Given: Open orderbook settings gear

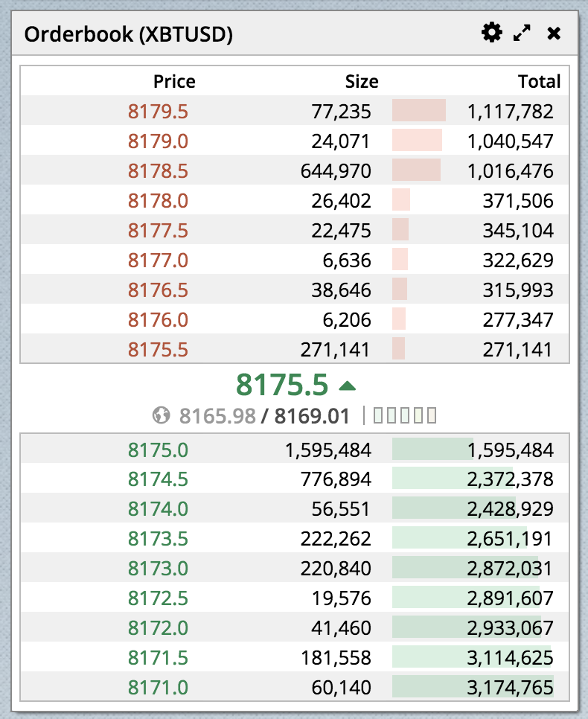Looking at the screenshot, I should point(492,33).
